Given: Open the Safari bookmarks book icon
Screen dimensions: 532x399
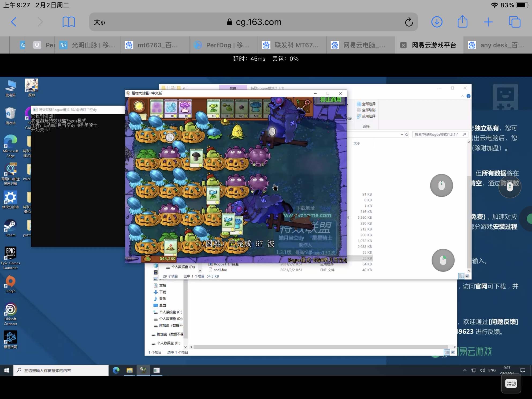Looking at the screenshot, I should click(69, 22).
